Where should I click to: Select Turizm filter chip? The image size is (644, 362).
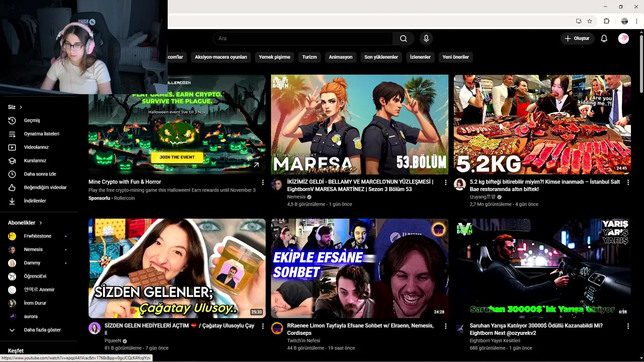pyautogui.click(x=309, y=57)
